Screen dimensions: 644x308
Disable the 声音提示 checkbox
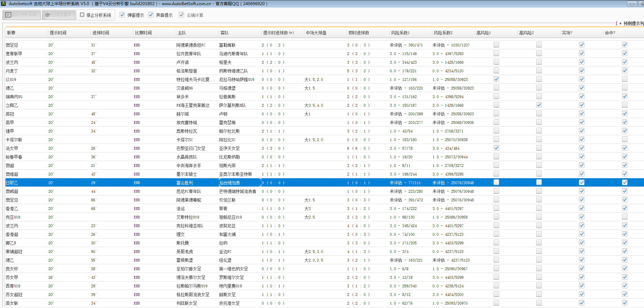click(151, 15)
